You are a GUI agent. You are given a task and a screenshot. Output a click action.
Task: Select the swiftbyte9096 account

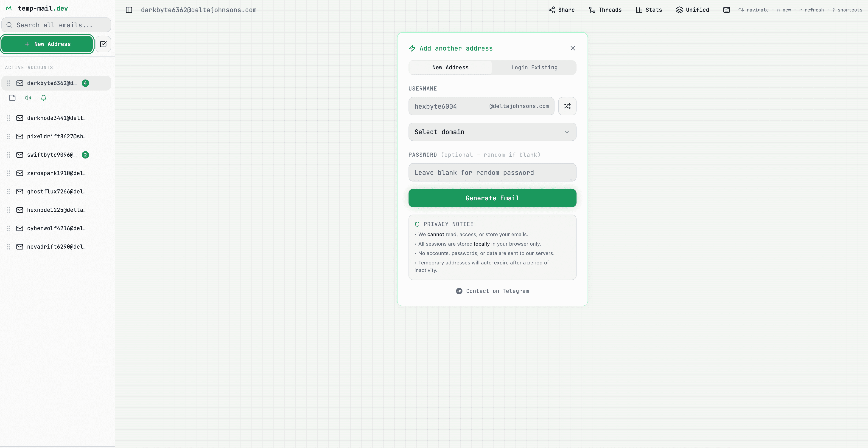pos(56,155)
